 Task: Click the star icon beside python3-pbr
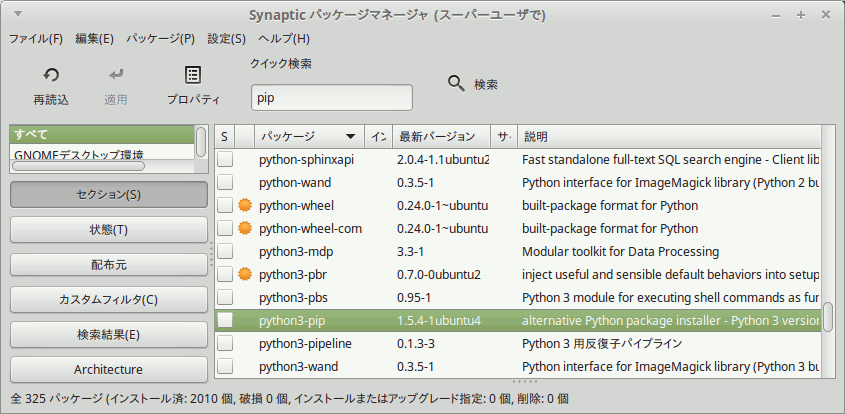tap(245, 275)
